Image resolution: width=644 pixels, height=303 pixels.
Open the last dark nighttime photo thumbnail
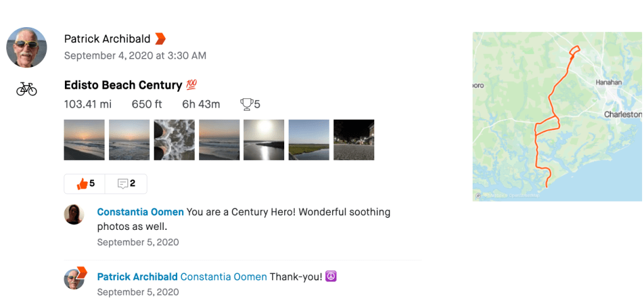pos(354,140)
